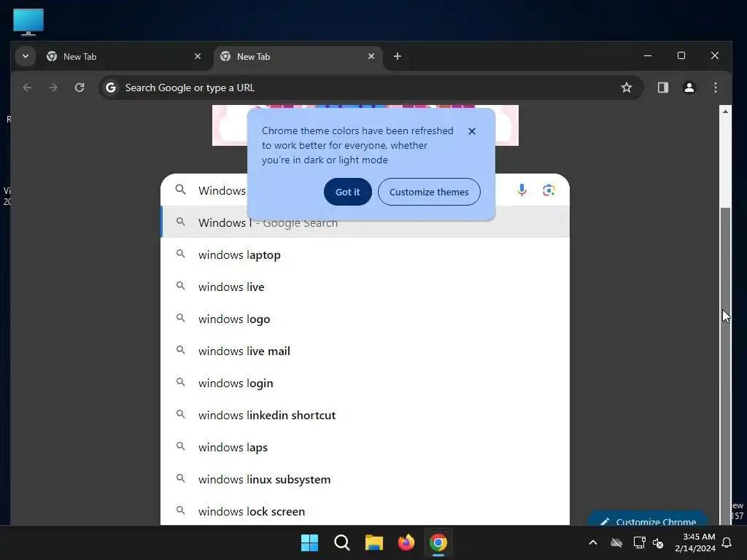747x560 pixels.
Task: Close the second New Tab
Action: pos(371,56)
